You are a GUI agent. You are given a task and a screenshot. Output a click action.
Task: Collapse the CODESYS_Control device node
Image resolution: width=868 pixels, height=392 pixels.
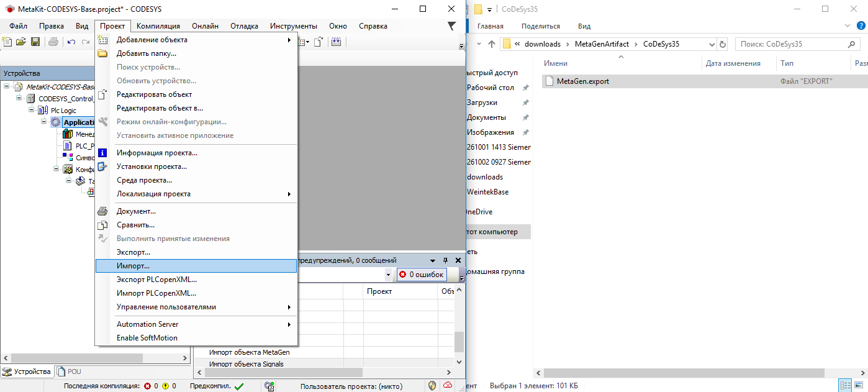19,98
